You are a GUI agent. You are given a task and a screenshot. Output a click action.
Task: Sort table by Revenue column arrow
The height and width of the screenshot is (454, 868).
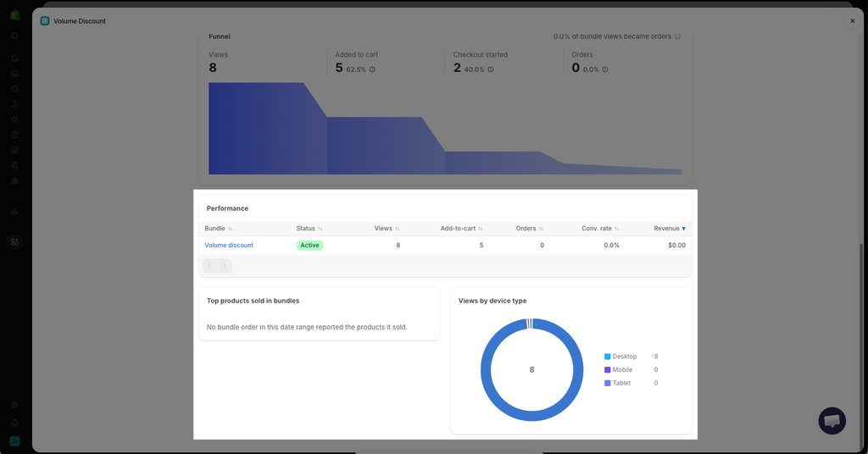[x=684, y=229]
